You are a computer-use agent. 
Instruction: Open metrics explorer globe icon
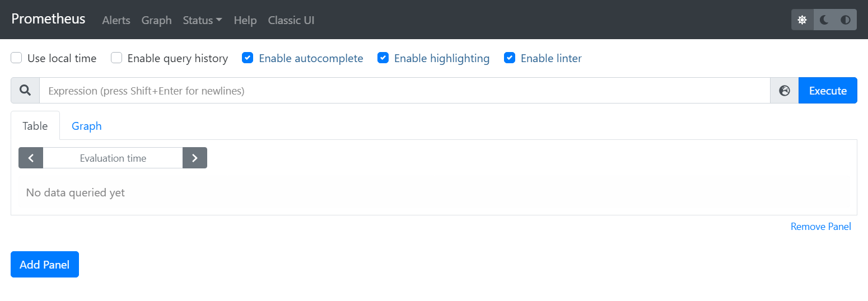coord(785,91)
